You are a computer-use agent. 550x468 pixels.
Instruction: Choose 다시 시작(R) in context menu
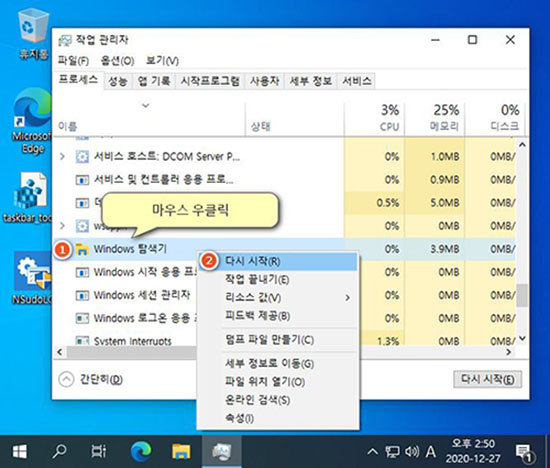click(277, 261)
